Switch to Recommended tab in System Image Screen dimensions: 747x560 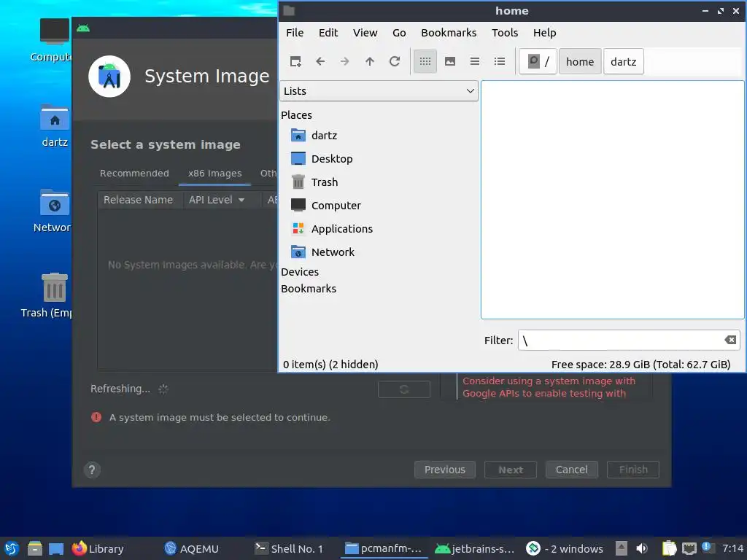[x=134, y=174]
